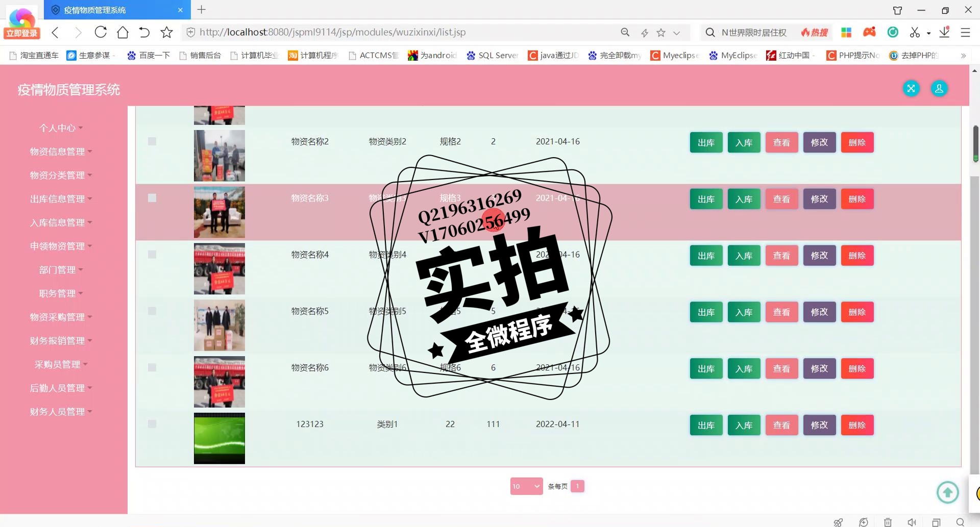This screenshot has height=527, width=980.
Task: Open the downloads icon
Action: click(944, 32)
